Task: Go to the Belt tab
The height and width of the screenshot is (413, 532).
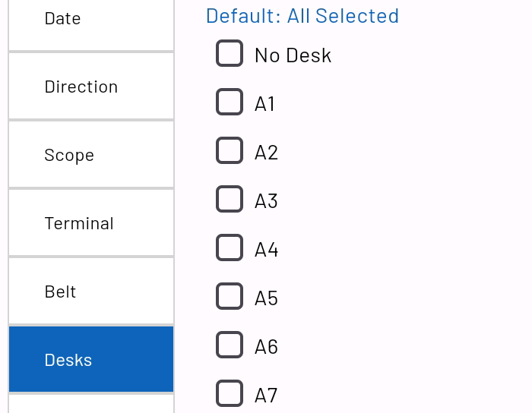Action: pyautogui.click(x=90, y=292)
